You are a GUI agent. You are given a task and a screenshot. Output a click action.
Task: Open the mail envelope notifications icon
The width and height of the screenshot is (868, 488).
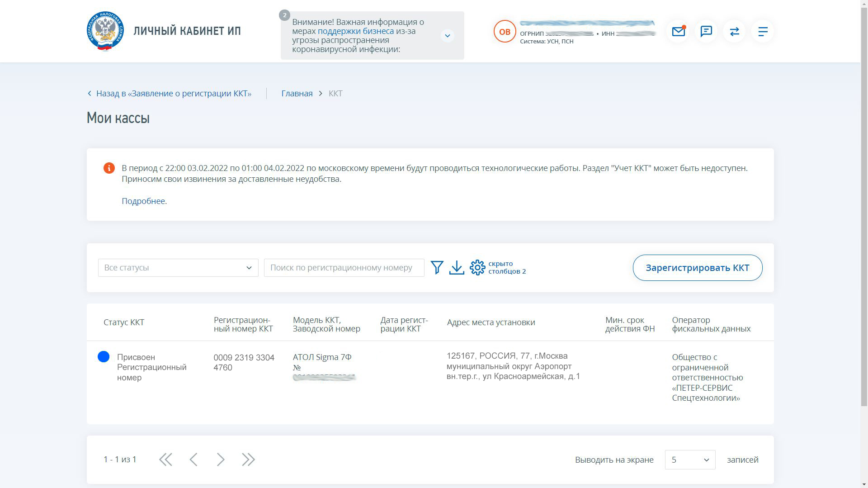[678, 31]
